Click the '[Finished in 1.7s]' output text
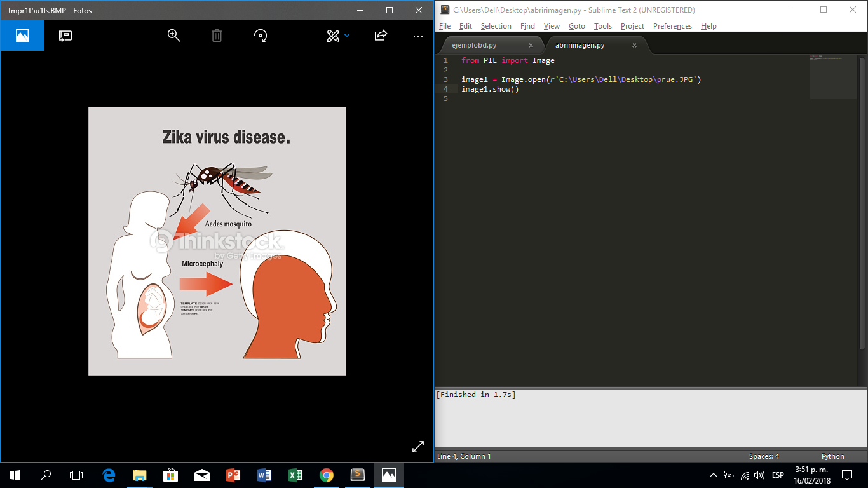Image resolution: width=868 pixels, height=488 pixels. (476, 395)
